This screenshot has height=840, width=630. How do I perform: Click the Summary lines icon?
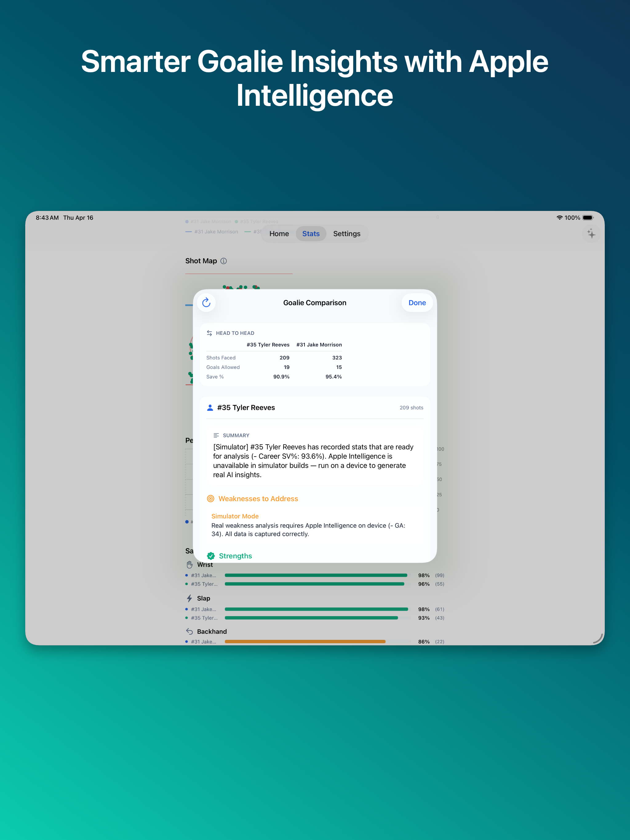pos(216,435)
